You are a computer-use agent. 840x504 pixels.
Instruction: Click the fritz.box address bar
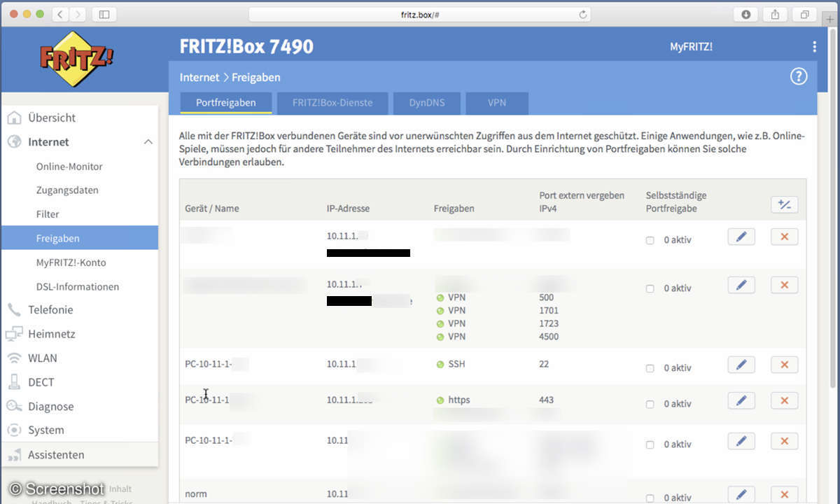419,14
